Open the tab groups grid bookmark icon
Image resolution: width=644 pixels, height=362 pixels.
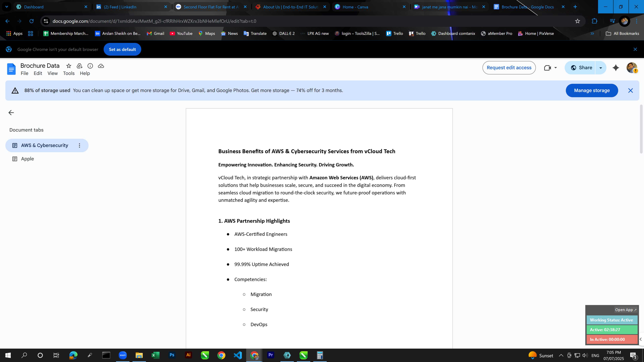click(31, 34)
